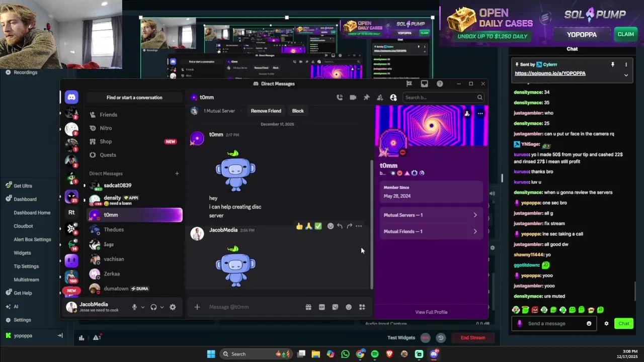Expand pinned message chevron in chat
The height and width of the screenshot is (362, 644).
[626, 75]
